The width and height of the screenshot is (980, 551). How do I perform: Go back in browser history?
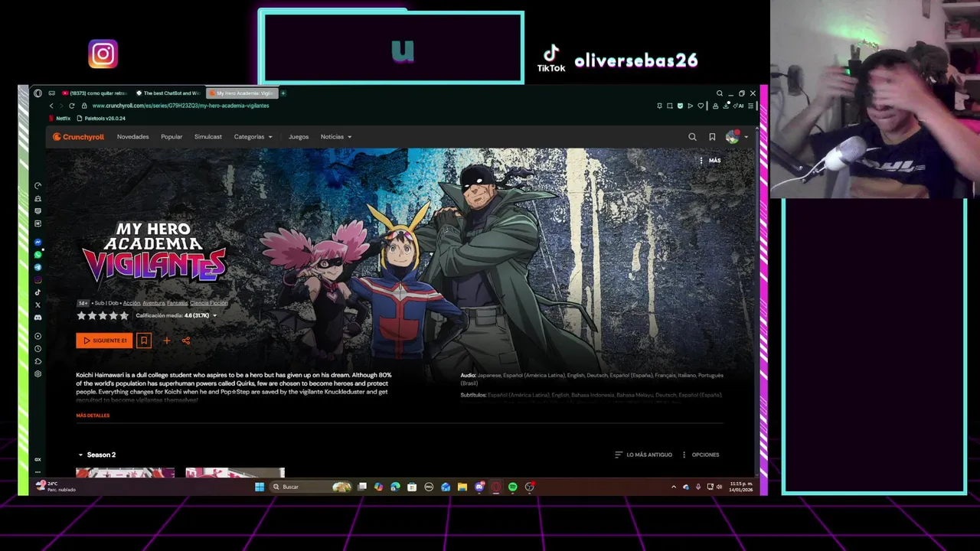[x=51, y=106]
